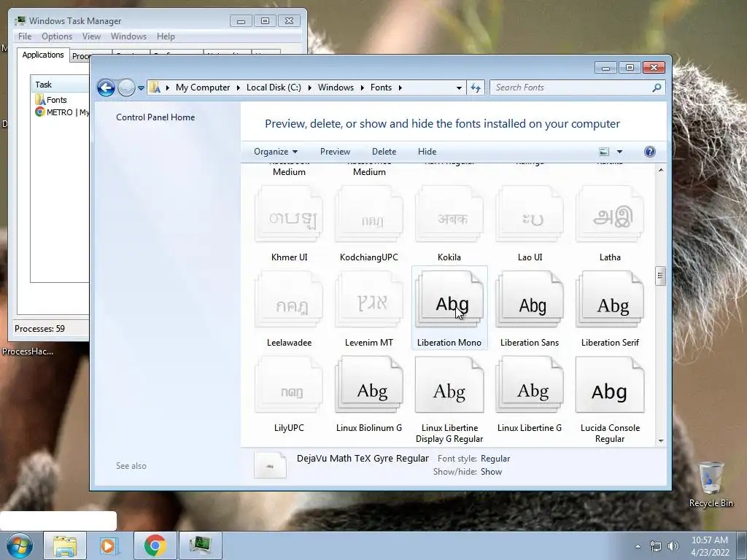Open recent pages dropdown arrow
This screenshot has width=747, height=560.
tap(141, 87)
